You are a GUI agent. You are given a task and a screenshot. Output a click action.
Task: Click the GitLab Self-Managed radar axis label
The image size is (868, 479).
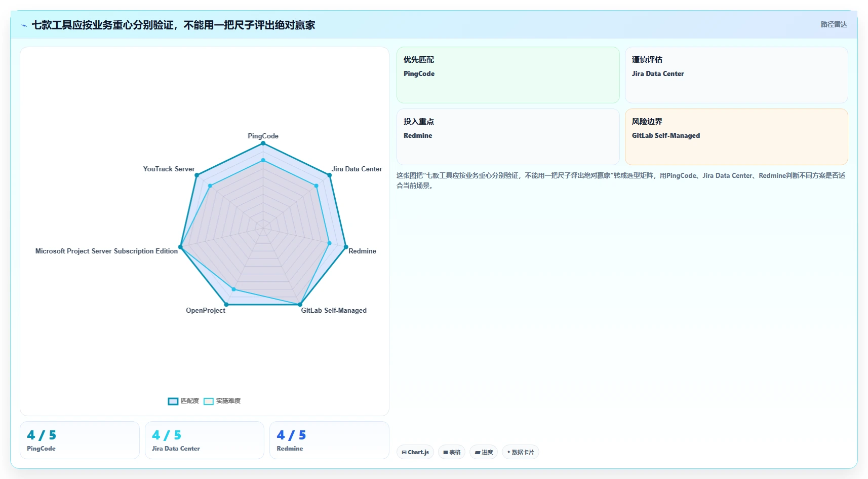334,310
